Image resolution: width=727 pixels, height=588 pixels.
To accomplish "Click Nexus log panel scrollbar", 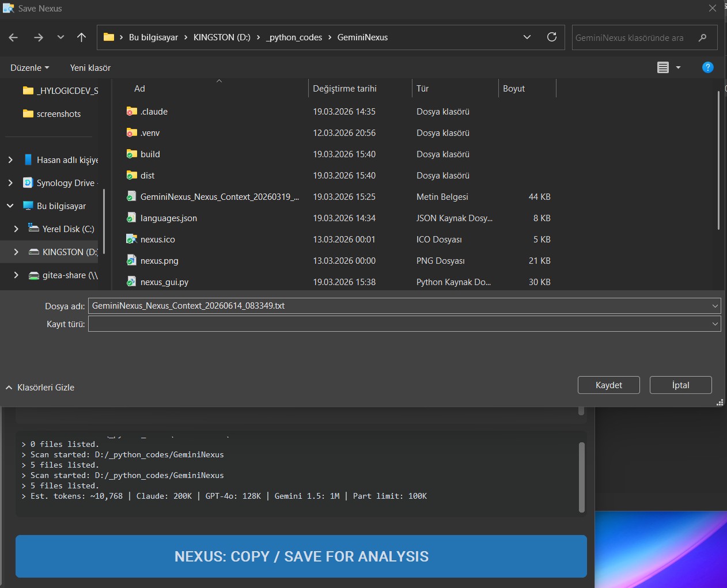I will tap(581, 477).
